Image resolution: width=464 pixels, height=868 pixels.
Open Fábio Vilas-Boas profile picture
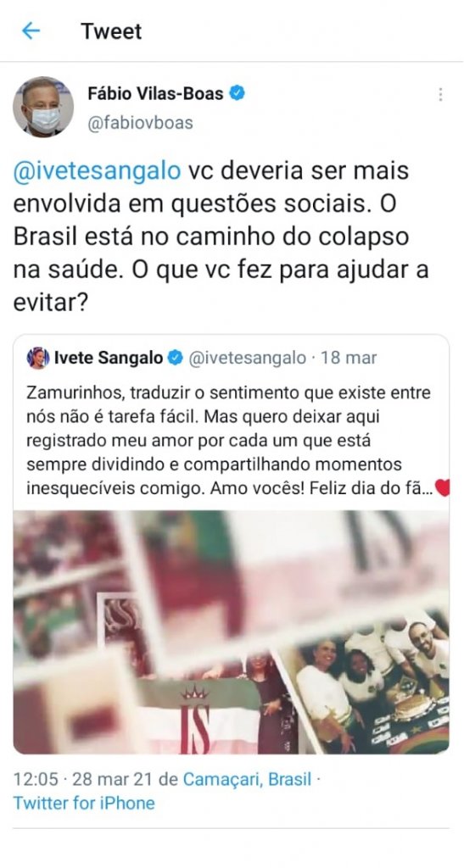(x=43, y=107)
